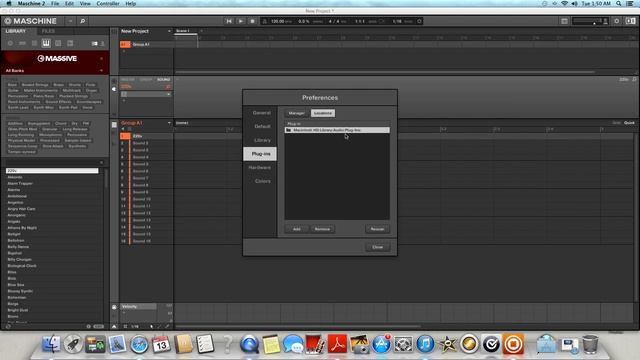Select the Effects type icon in Library

(x=58, y=43)
